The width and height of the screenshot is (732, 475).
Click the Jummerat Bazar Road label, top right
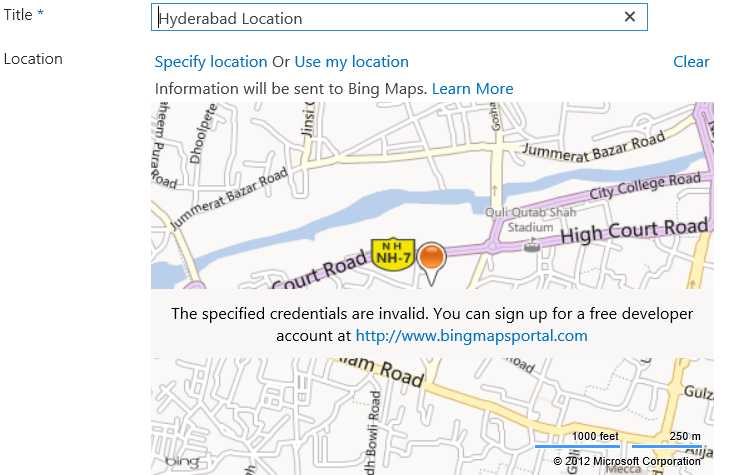tap(594, 148)
